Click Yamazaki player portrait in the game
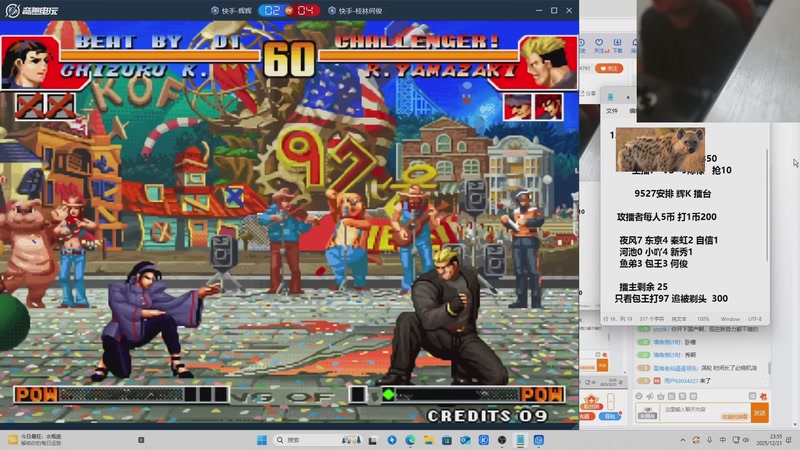The image size is (800, 450). (x=550, y=63)
